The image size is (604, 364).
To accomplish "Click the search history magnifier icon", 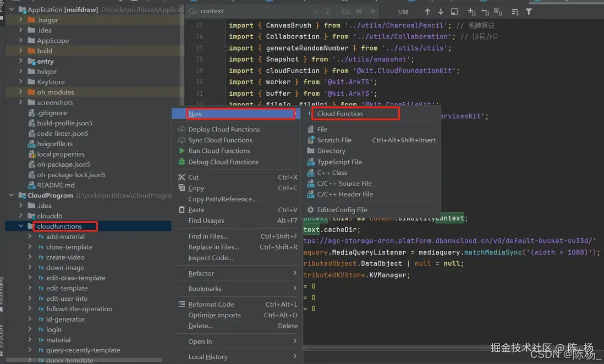I will point(192,11).
